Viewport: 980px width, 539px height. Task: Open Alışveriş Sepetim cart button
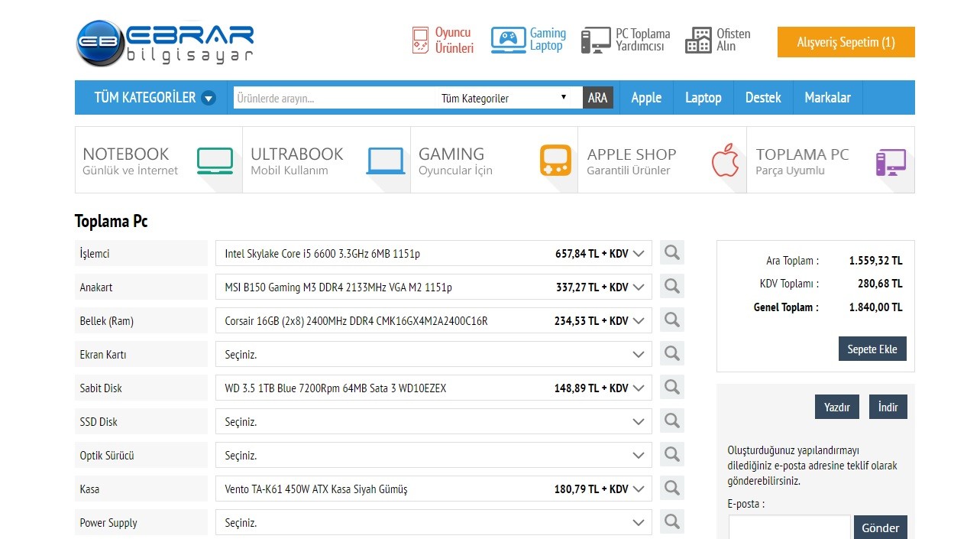846,42
